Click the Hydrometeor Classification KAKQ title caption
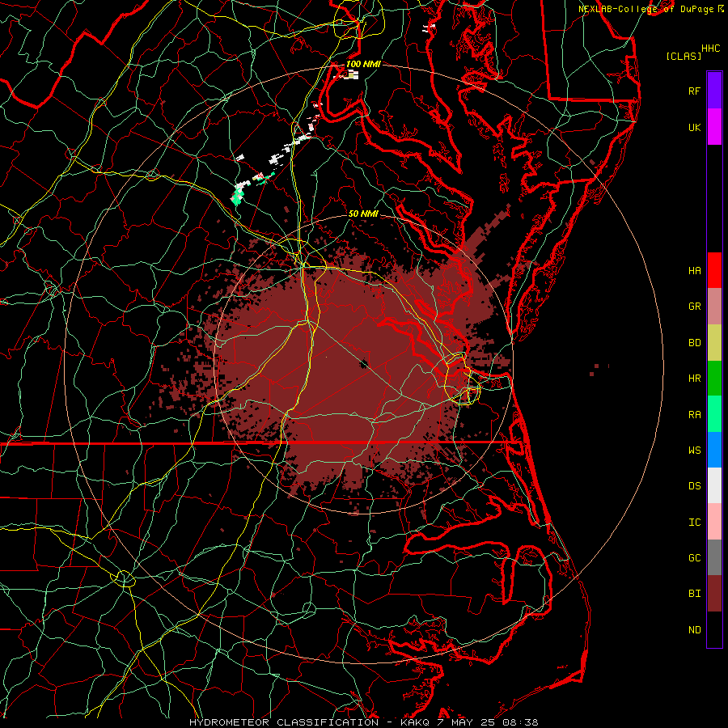 pos(363,722)
